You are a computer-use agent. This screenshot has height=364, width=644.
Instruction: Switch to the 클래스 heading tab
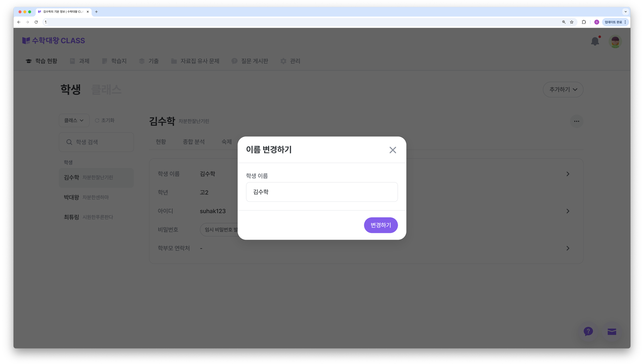point(106,90)
